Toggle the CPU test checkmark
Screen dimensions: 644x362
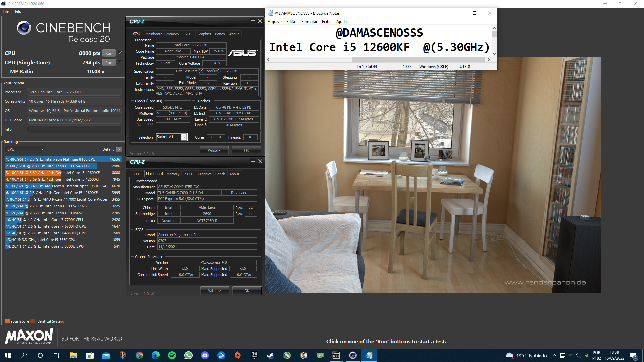point(120,53)
